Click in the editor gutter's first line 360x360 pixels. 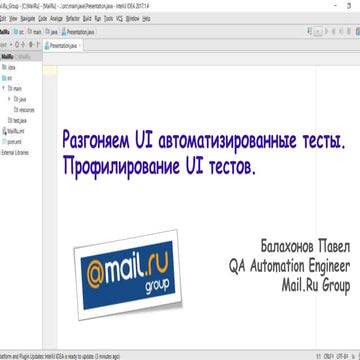50,70
